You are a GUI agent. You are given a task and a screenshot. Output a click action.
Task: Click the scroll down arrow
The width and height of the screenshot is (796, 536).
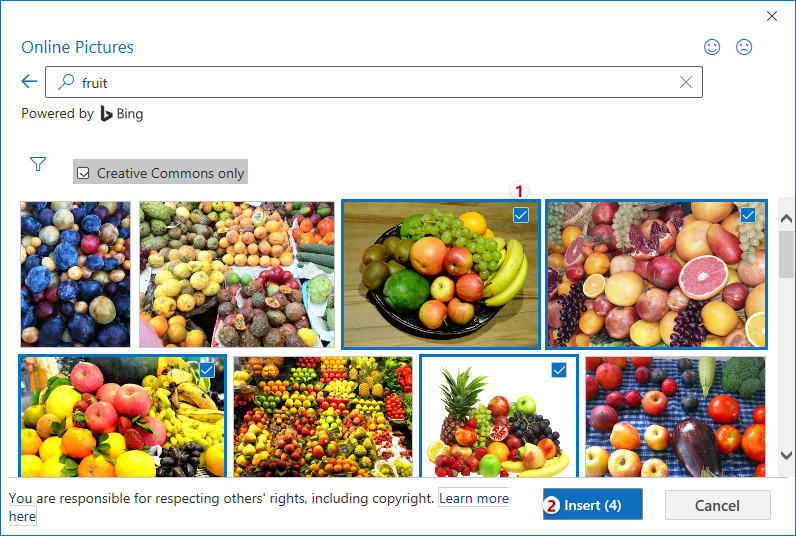pyautogui.click(x=786, y=455)
